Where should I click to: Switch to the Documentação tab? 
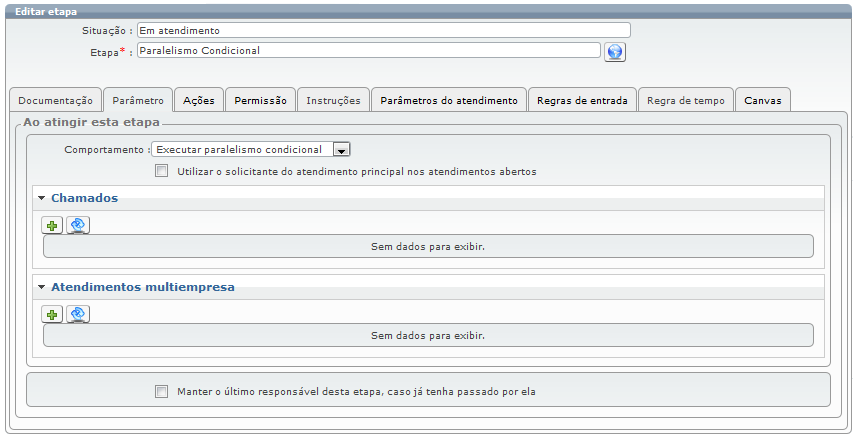coord(55,100)
